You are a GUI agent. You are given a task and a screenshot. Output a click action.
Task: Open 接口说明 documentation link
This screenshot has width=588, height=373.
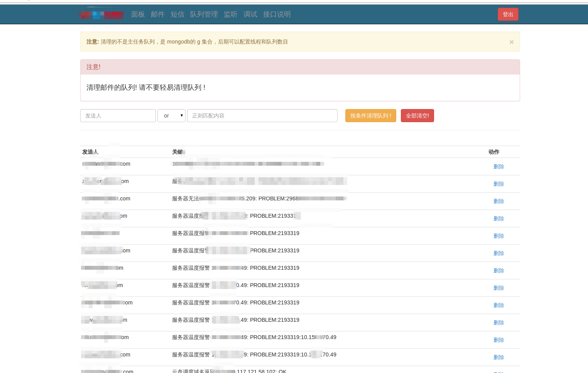(277, 14)
